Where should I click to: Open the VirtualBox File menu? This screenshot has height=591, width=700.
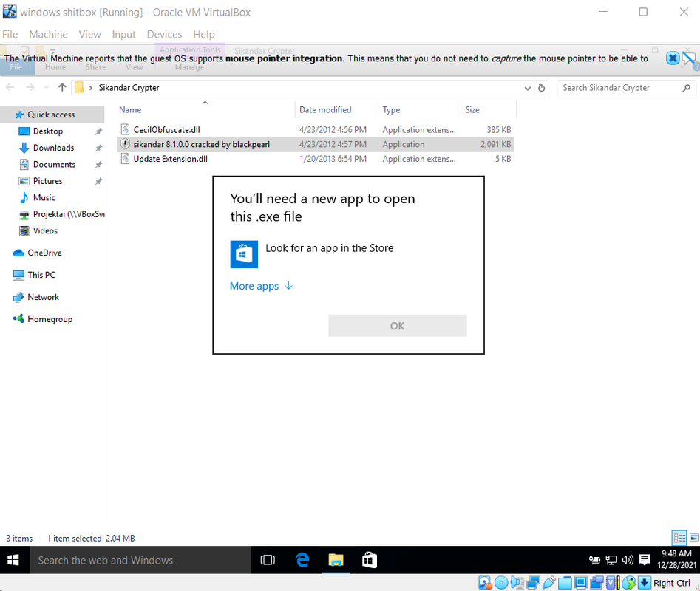[10, 34]
